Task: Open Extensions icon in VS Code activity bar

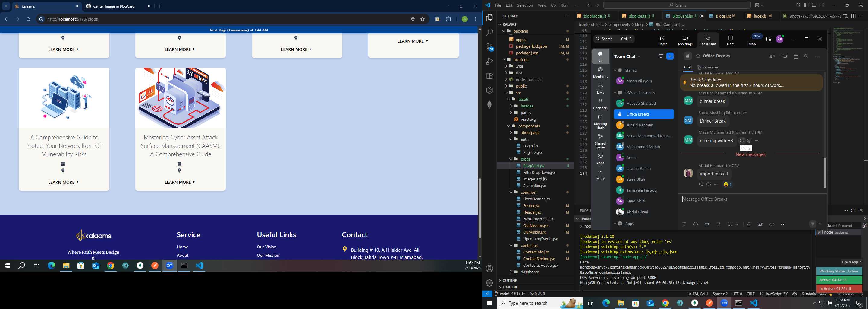Action: click(489, 76)
